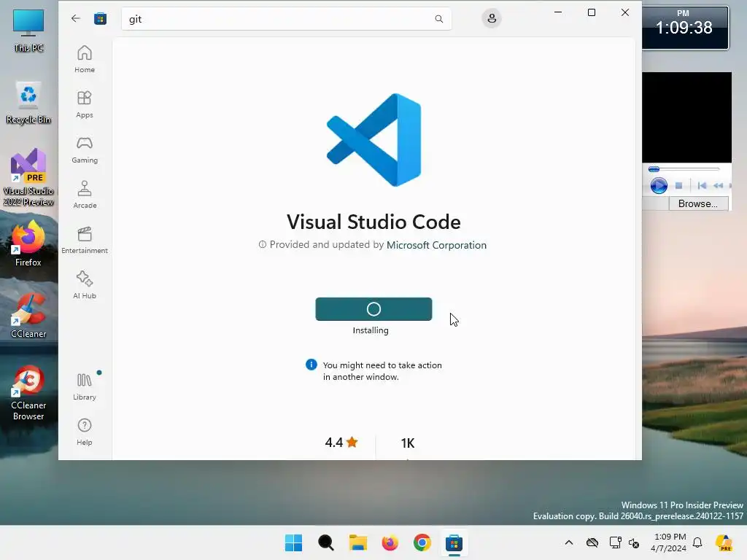Click Browse... in the media gadget

pos(698,204)
